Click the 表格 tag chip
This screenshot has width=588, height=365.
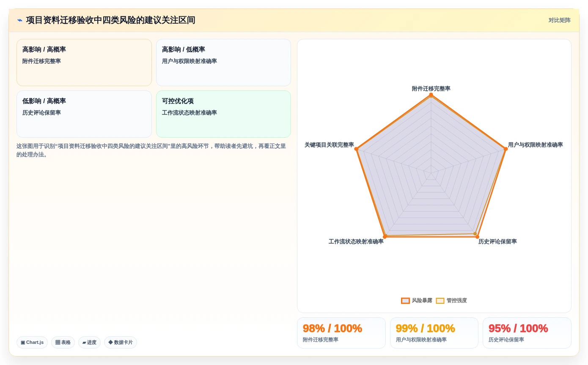coord(63,342)
